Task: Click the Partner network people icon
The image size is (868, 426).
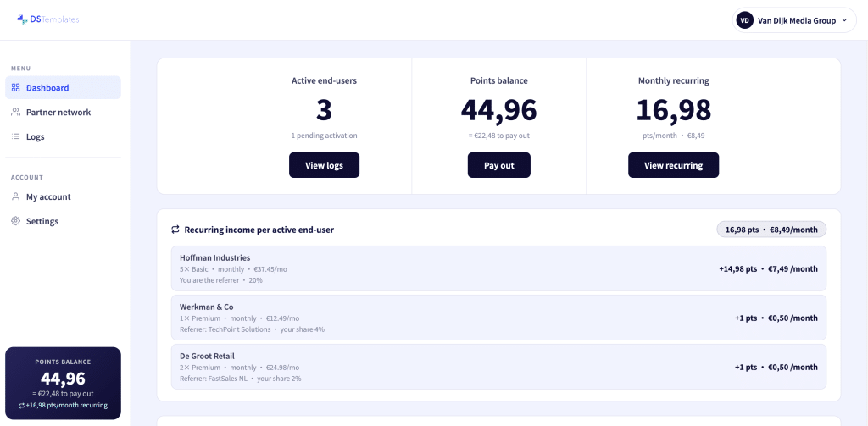Action: click(x=15, y=112)
